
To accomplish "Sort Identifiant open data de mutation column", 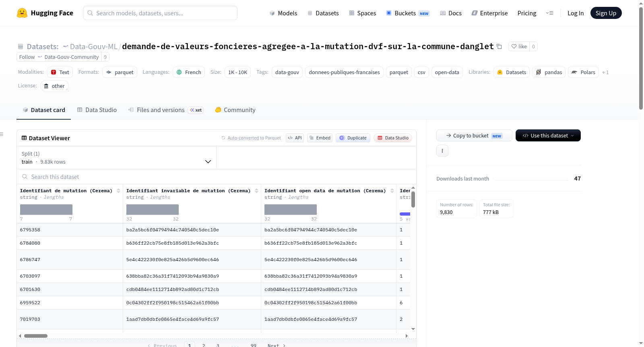I will click(x=392, y=191).
